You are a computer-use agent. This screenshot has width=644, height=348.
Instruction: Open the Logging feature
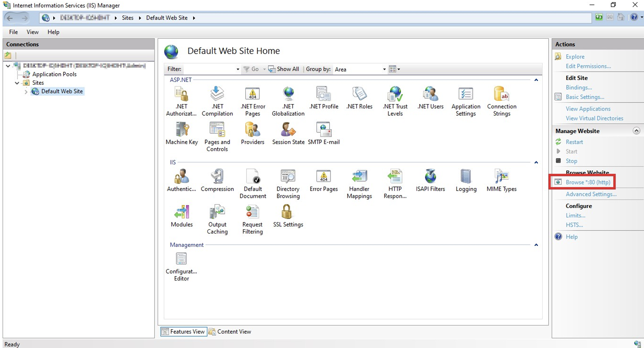(x=466, y=181)
